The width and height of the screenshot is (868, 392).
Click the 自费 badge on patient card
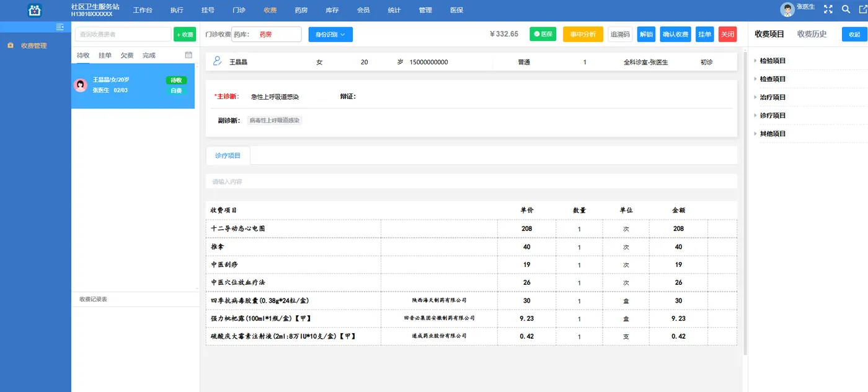click(x=176, y=90)
